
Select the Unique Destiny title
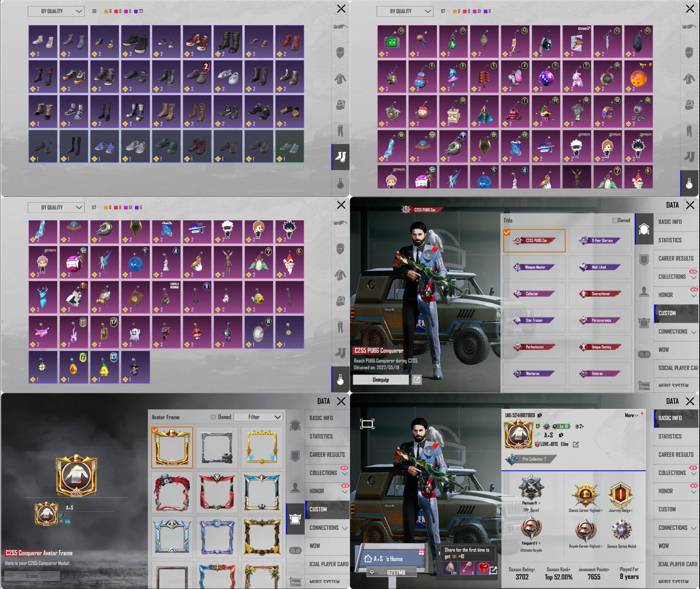coord(600,347)
